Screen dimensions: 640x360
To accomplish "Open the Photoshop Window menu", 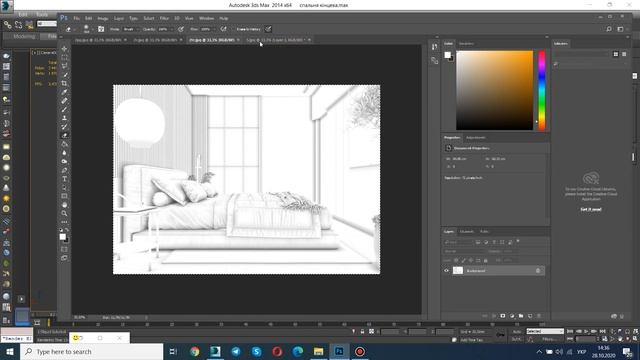I will pos(206,18).
